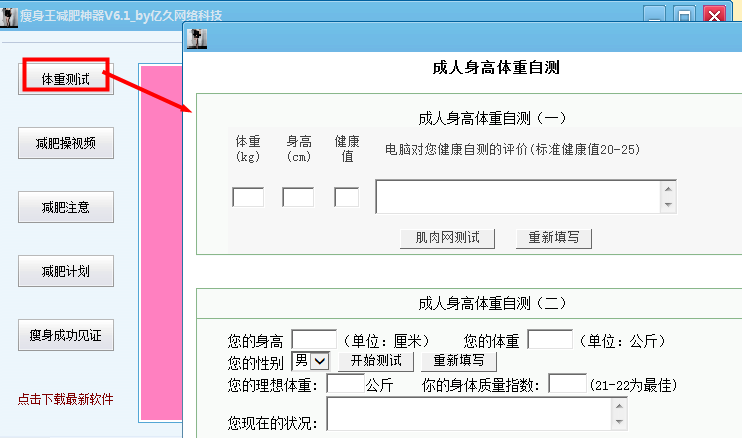Open the 减肥计划 weight loss plan
This screenshot has width=742, height=438.
click(66, 271)
